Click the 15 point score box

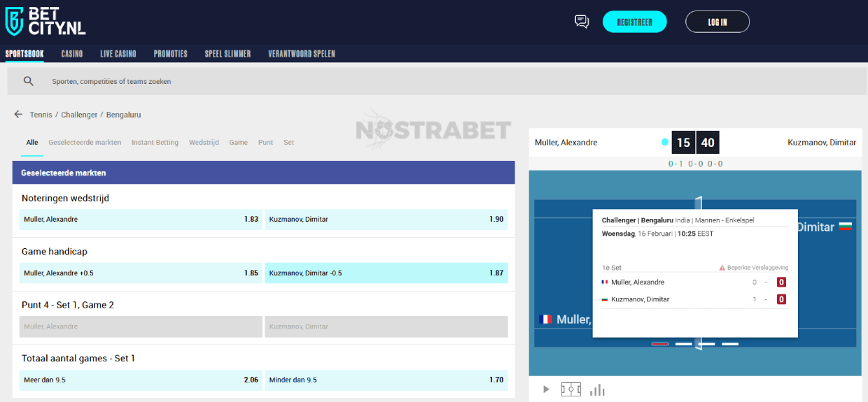coord(683,143)
